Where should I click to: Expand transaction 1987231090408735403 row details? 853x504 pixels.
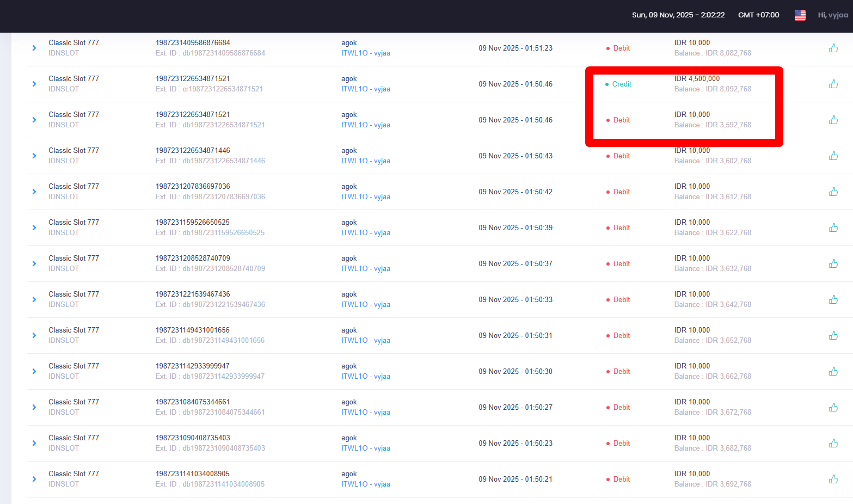(x=34, y=443)
